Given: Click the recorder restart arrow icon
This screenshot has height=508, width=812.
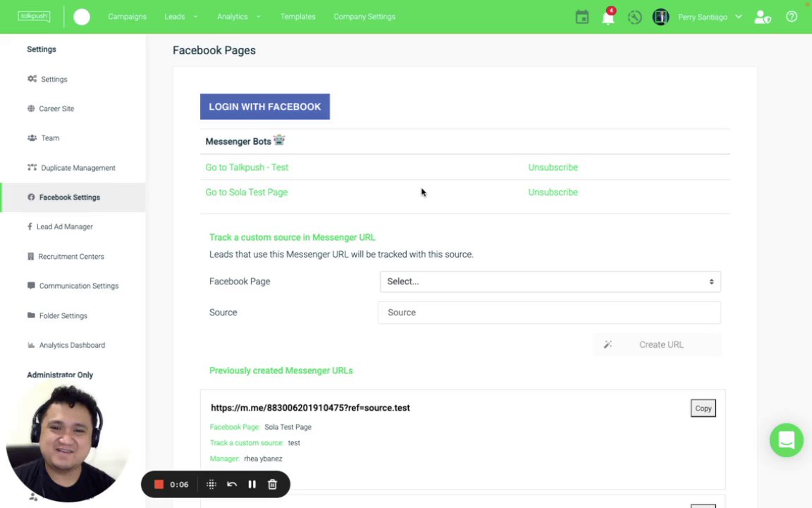Looking at the screenshot, I should point(231,484).
